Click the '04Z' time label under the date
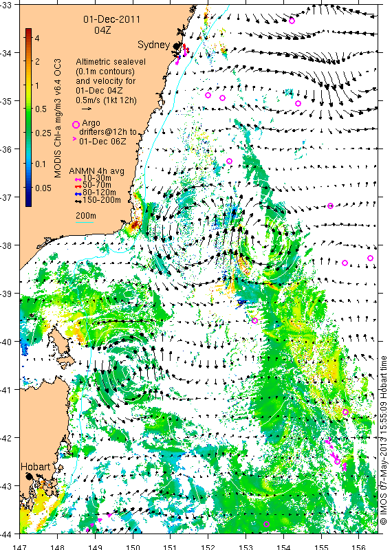 point(102,30)
